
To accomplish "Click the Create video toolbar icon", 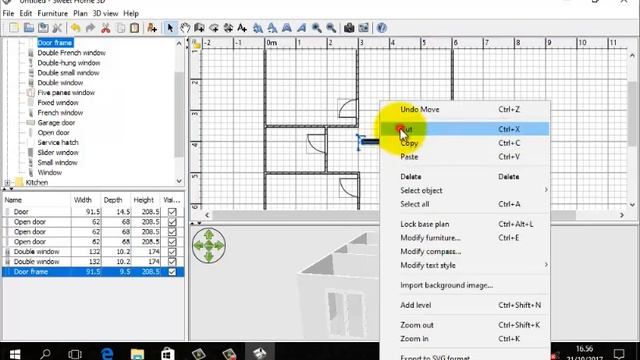I will pos(363,28).
